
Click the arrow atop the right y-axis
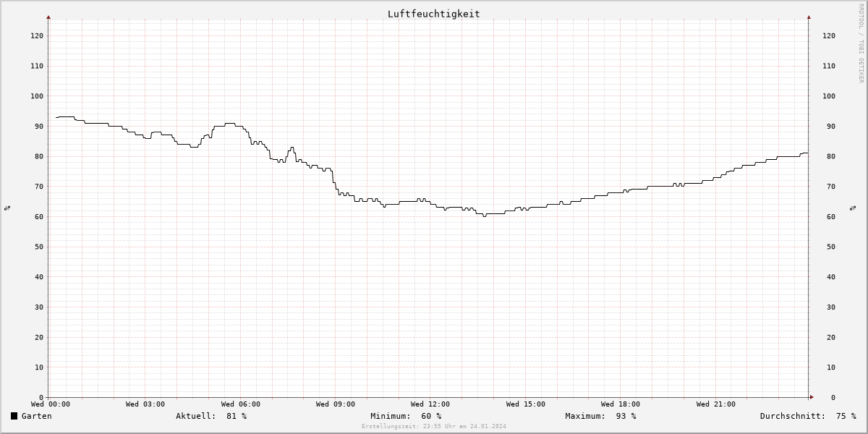[809, 17]
